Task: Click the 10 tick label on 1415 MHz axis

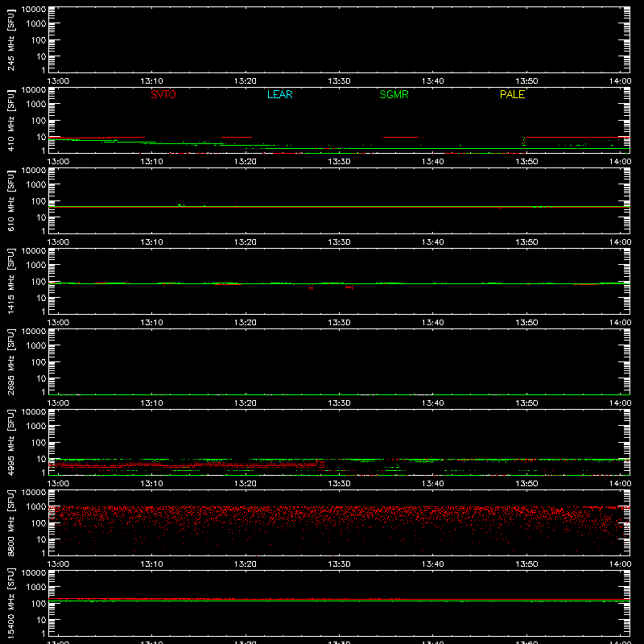Action: point(42,298)
